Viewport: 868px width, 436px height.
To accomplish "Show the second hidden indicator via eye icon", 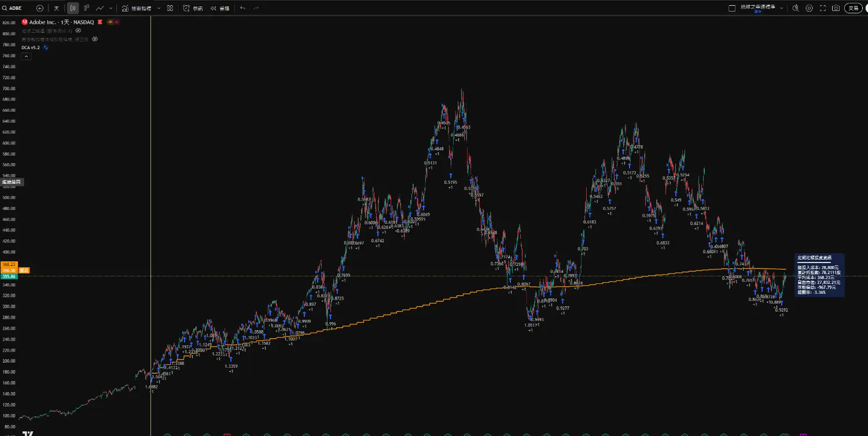I will tap(95, 39).
